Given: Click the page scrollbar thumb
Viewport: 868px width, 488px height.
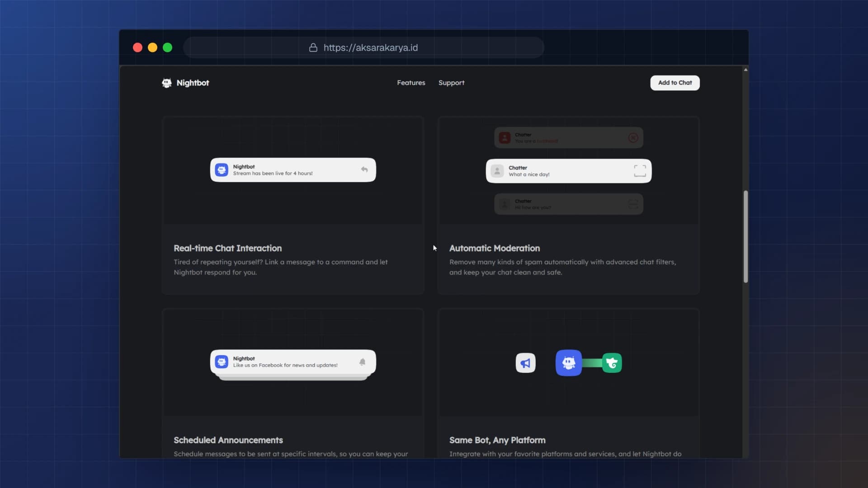Looking at the screenshot, I should [x=745, y=237].
